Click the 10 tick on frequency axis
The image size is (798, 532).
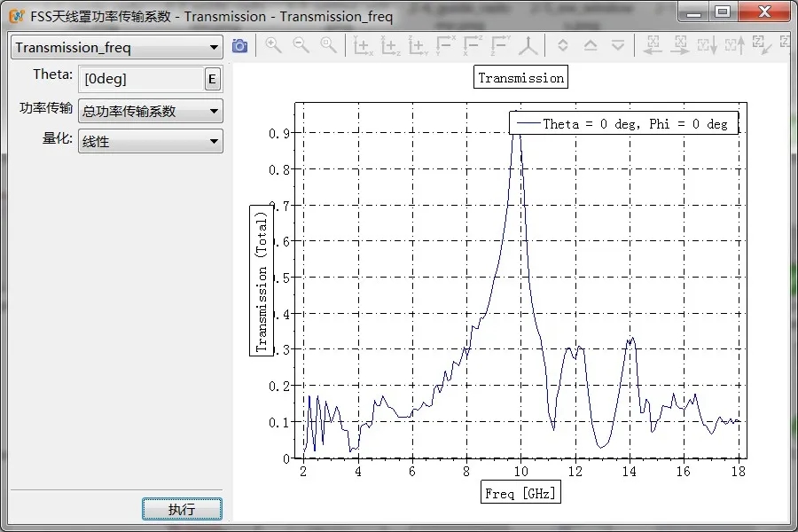(520, 472)
